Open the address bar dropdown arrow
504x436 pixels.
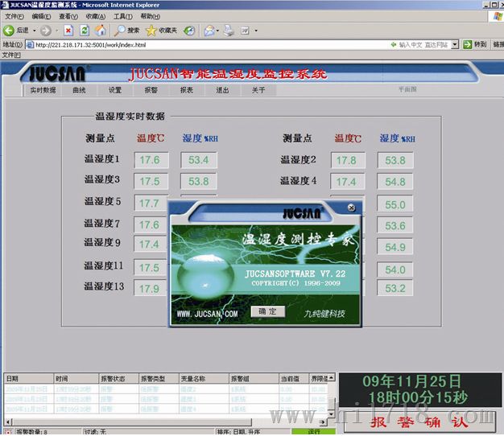(x=455, y=44)
